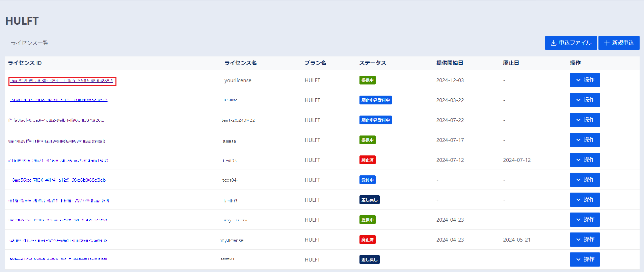Open the highlighted license ID link for yourlicense
Viewport: 644px width, 272px height.
coord(62,81)
